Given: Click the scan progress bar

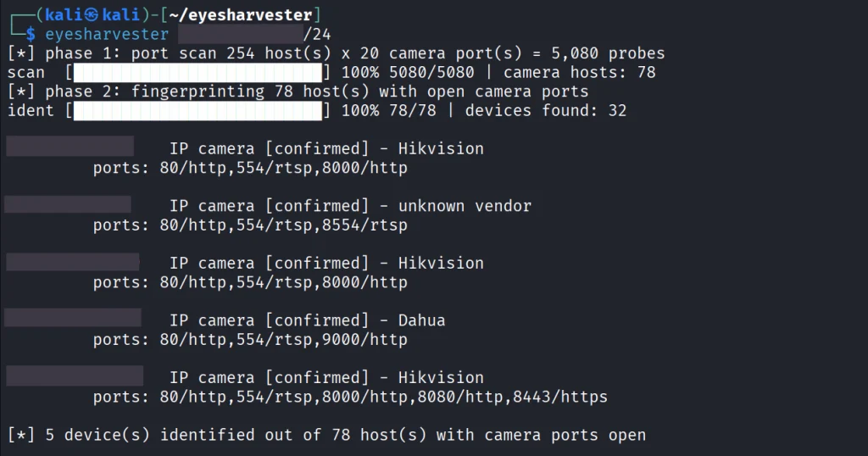Looking at the screenshot, I should [198, 73].
